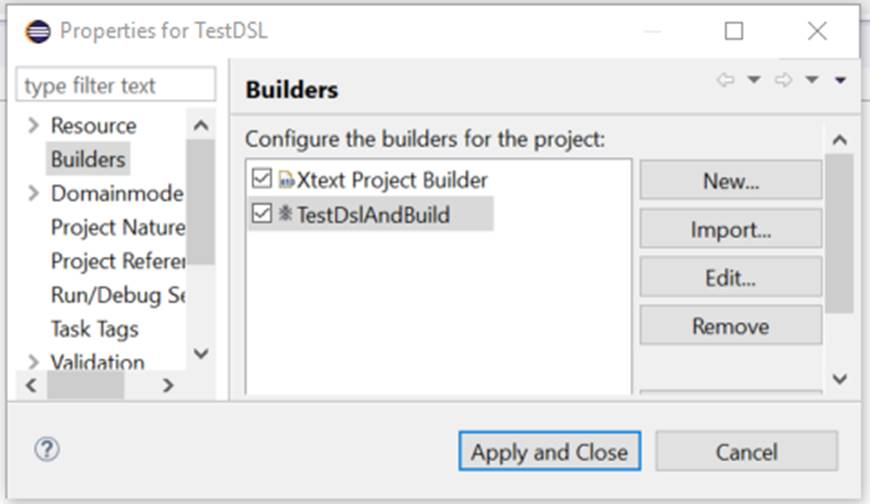Click the Eclipse logo in title bar
Image resolution: width=870 pixels, height=504 pixels.
click(x=38, y=31)
